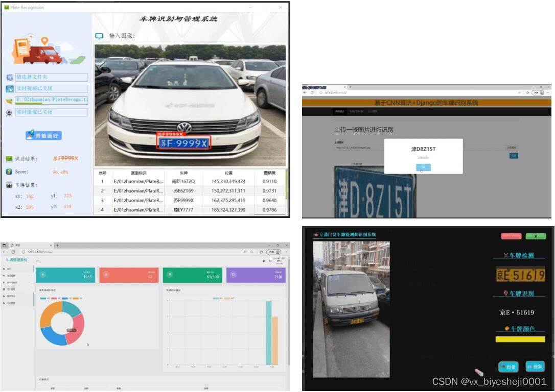Click the favorites star in the CNN+Django browser
The image size is (555, 392).
click(528, 92)
